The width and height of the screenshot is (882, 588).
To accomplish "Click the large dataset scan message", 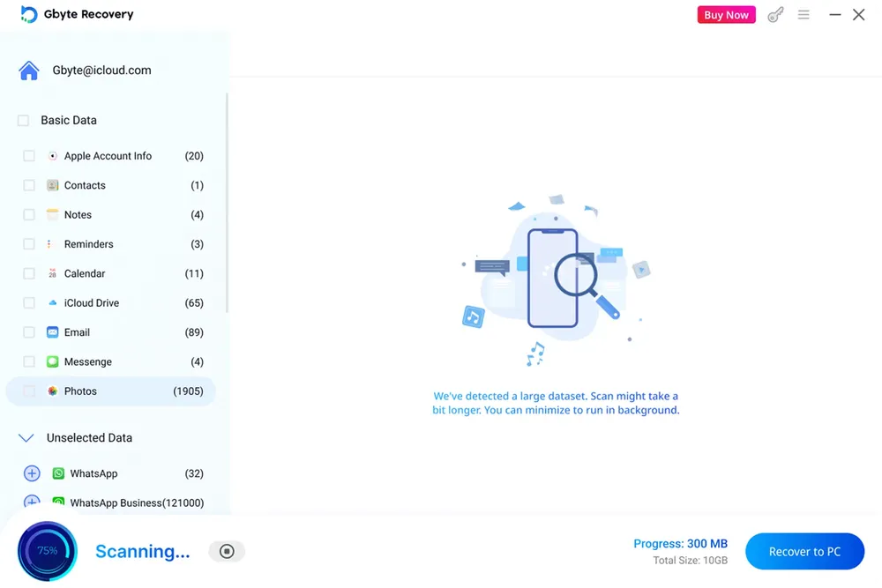I will (556, 403).
